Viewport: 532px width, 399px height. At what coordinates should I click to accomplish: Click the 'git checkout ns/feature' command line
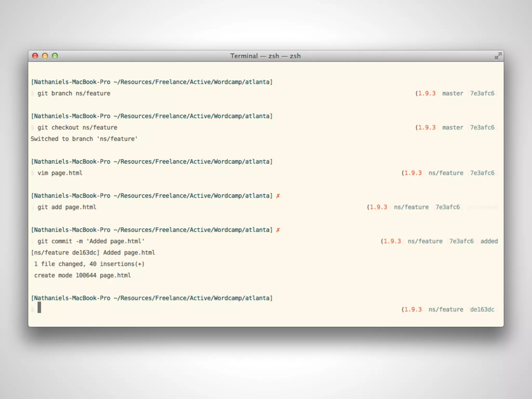tap(77, 128)
